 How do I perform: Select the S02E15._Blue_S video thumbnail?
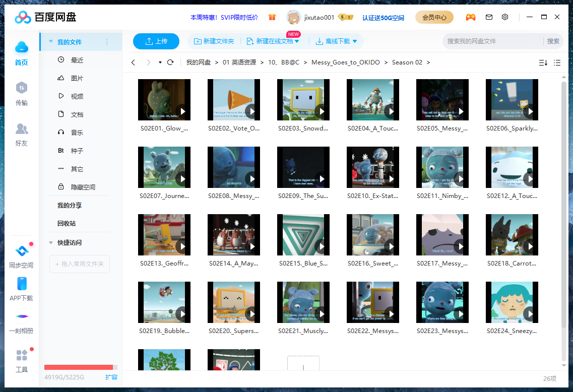pos(303,234)
